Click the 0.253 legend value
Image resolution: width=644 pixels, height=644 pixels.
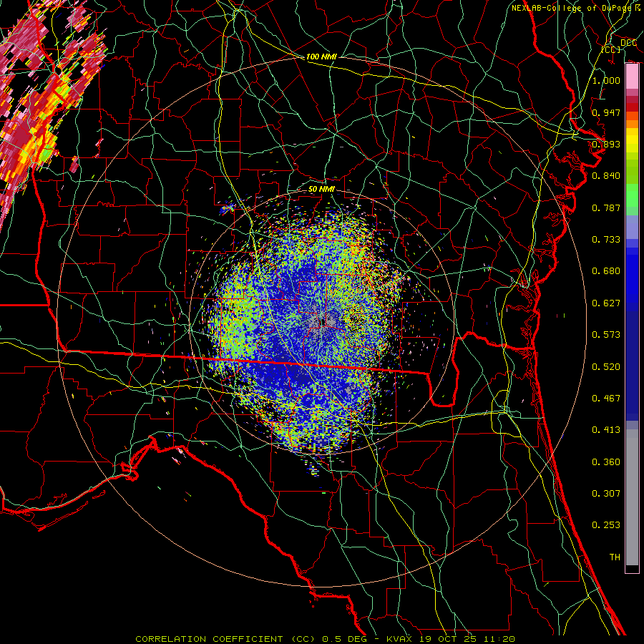click(x=606, y=525)
